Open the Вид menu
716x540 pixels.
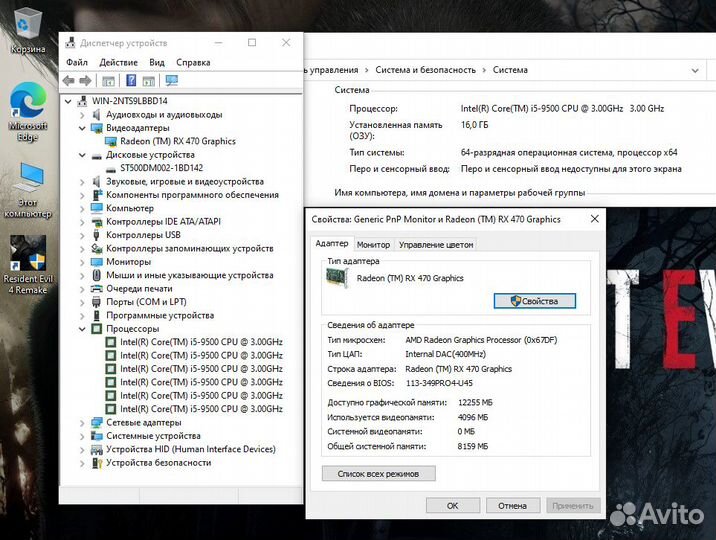(x=157, y=63)
